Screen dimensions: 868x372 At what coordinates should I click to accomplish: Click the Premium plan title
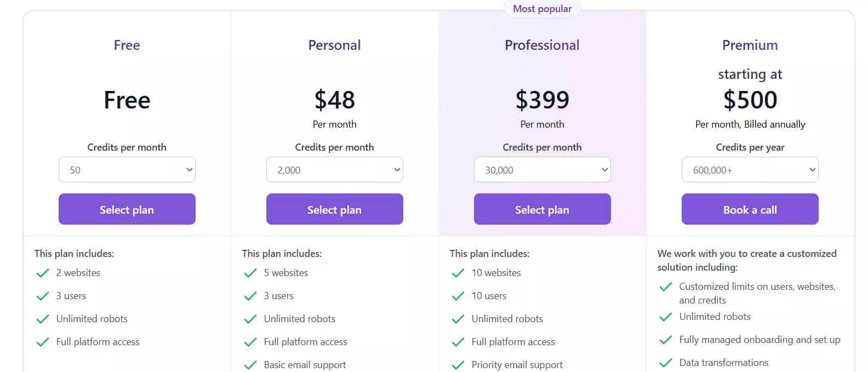pos(750,45)
